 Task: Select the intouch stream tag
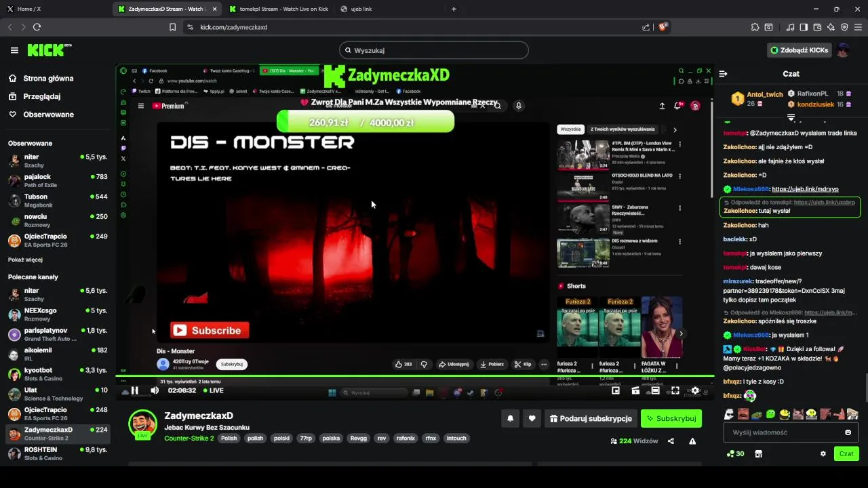[456, 439]
